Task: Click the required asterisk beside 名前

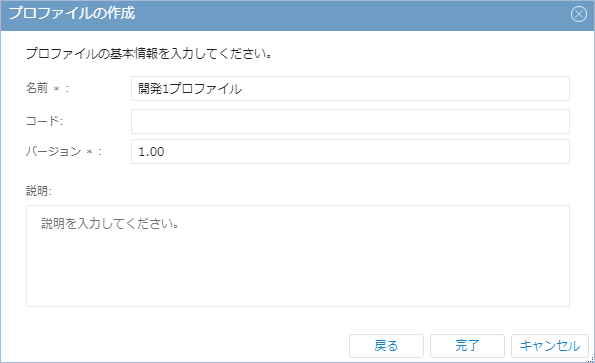Action: point(57,89)
